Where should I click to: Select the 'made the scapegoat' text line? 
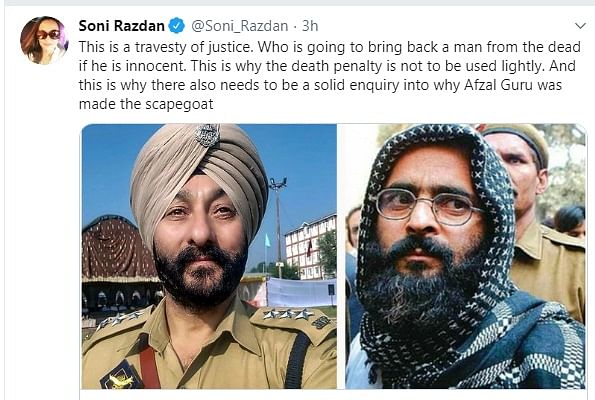[146, 104]
